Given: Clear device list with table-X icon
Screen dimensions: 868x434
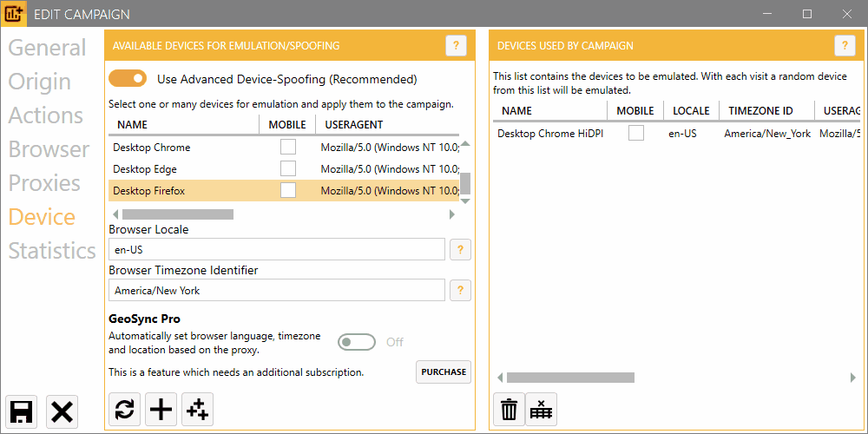Looking at the screenshot, I should (x=542, y=409).
